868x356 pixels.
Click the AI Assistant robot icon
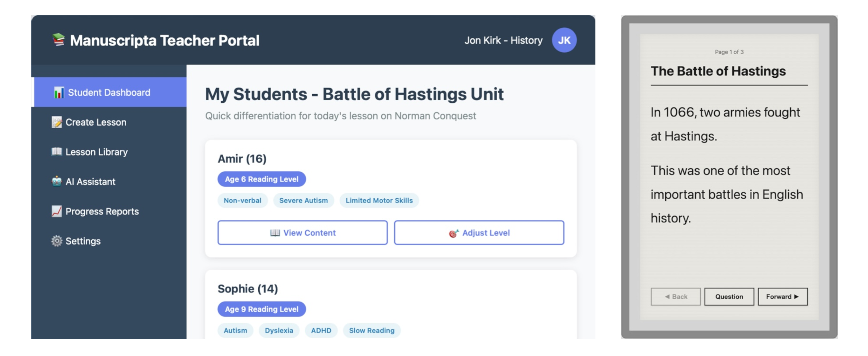point(57,181)
